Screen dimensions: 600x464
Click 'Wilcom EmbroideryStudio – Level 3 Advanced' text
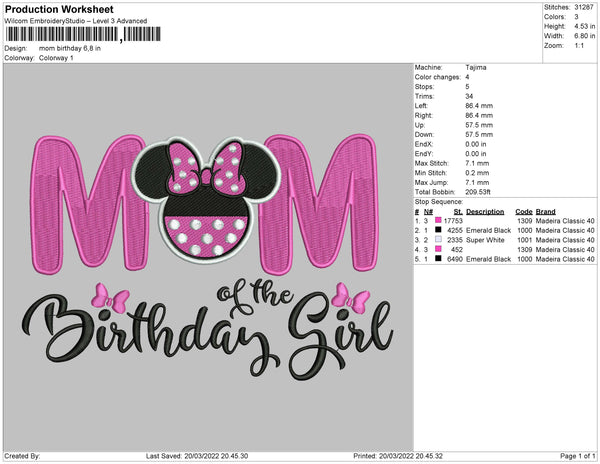coord(76,21)
